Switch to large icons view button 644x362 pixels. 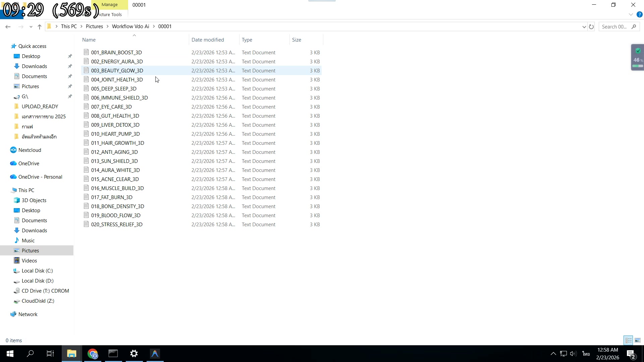638,340
